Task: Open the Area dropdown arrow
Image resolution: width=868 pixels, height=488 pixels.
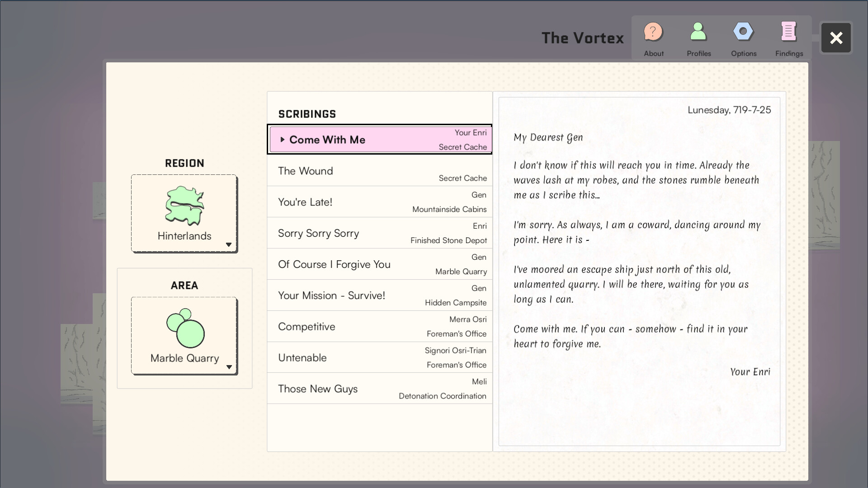Action: [229, 367]
